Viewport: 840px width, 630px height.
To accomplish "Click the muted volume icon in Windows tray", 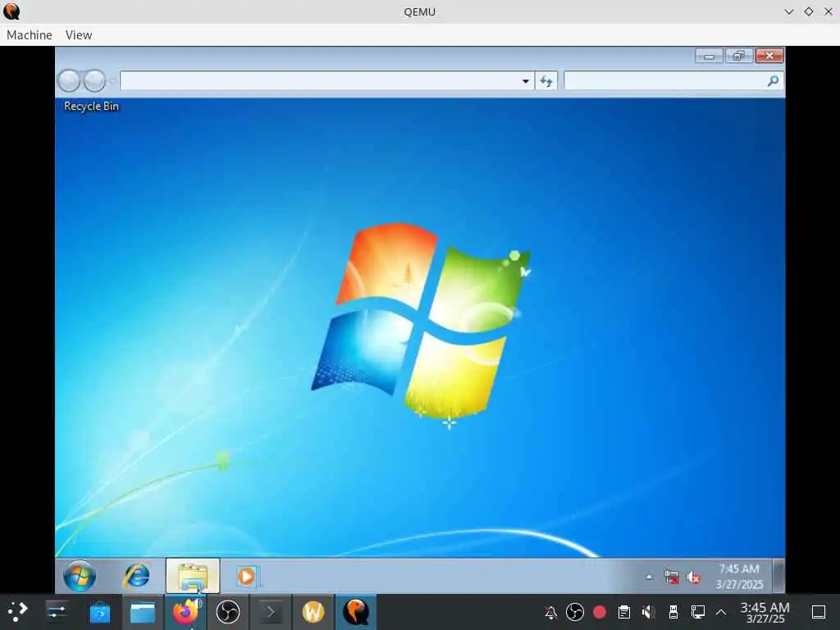I will pyautogui.click(x=693, y=577).
